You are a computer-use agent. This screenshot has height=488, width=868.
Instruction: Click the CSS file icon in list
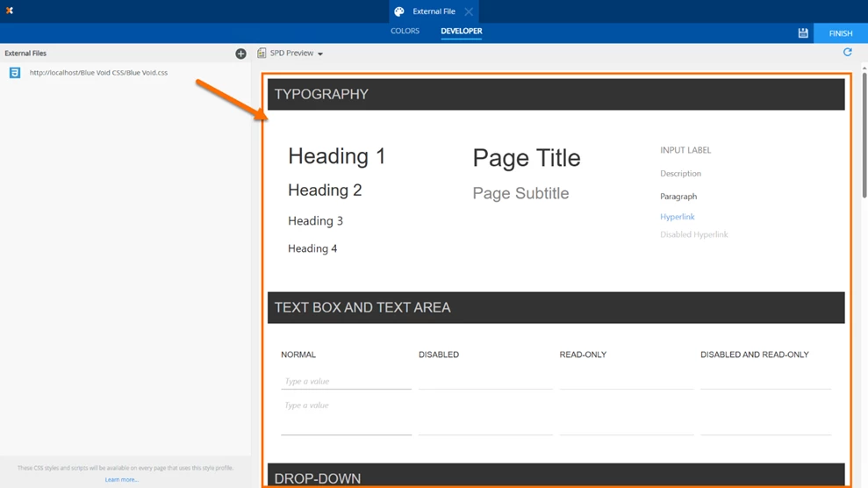pyautogui.click(x=15, y=73)
